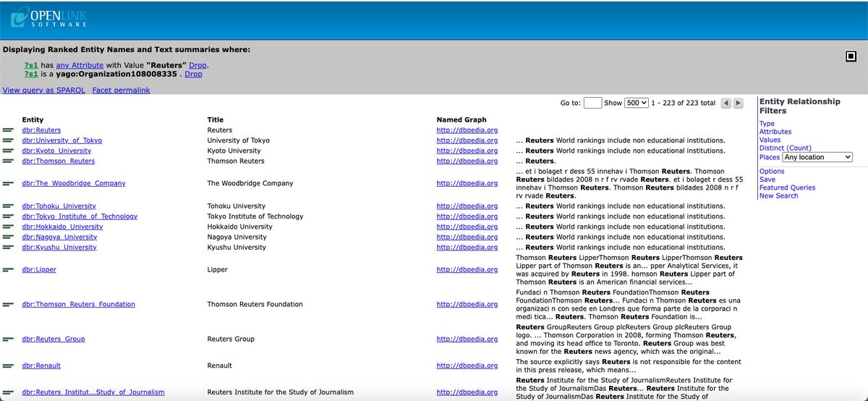The image size is (868, 401).
Task: Open the dbr:Reuters entity link
Action: click(x=41, y=130)
